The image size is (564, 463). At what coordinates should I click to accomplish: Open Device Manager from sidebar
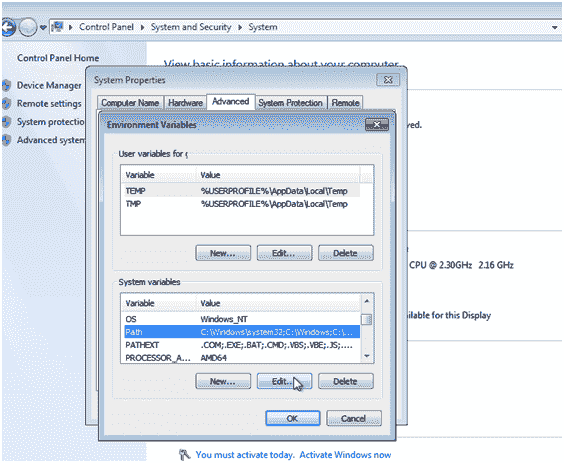[x=49, y=85]
